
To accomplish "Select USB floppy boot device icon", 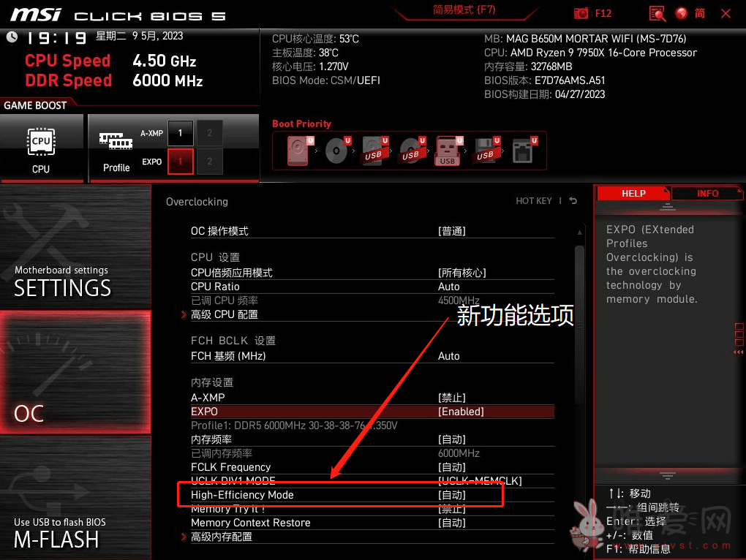I will (x=486, y=151).
